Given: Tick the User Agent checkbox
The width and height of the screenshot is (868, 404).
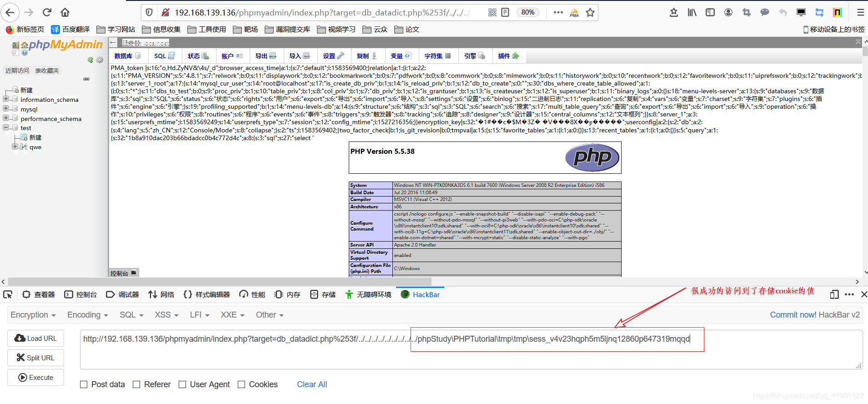Looking at the screenshot, I should (x=182, y=384).
